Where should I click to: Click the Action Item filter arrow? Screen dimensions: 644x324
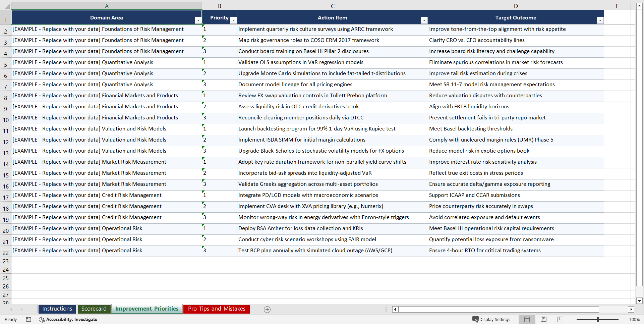[424, 20]
